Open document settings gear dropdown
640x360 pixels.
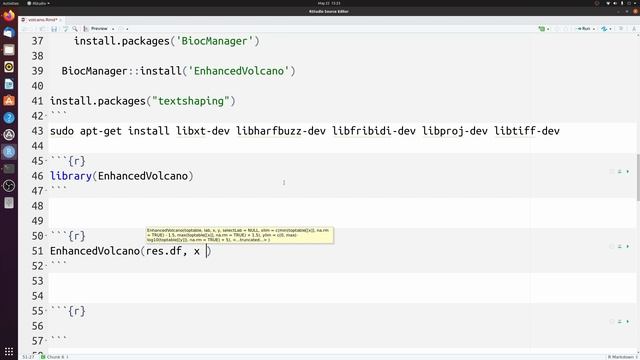[x=123, y=29]
